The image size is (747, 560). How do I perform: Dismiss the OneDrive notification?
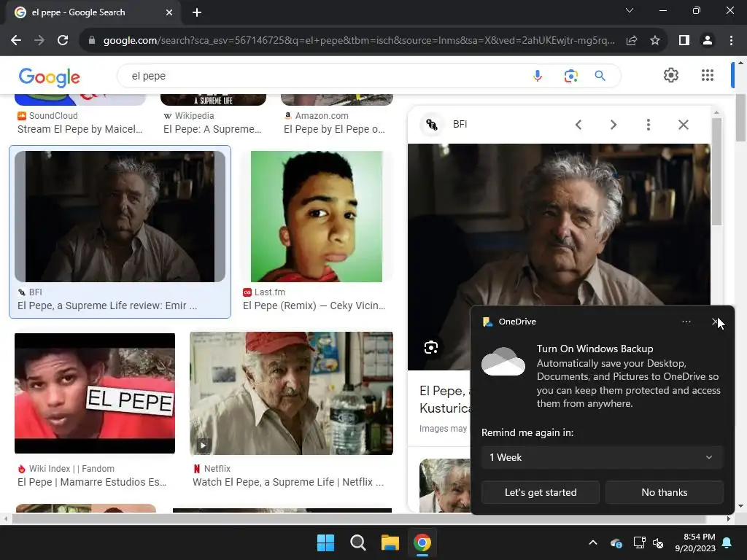pos(715,322)
